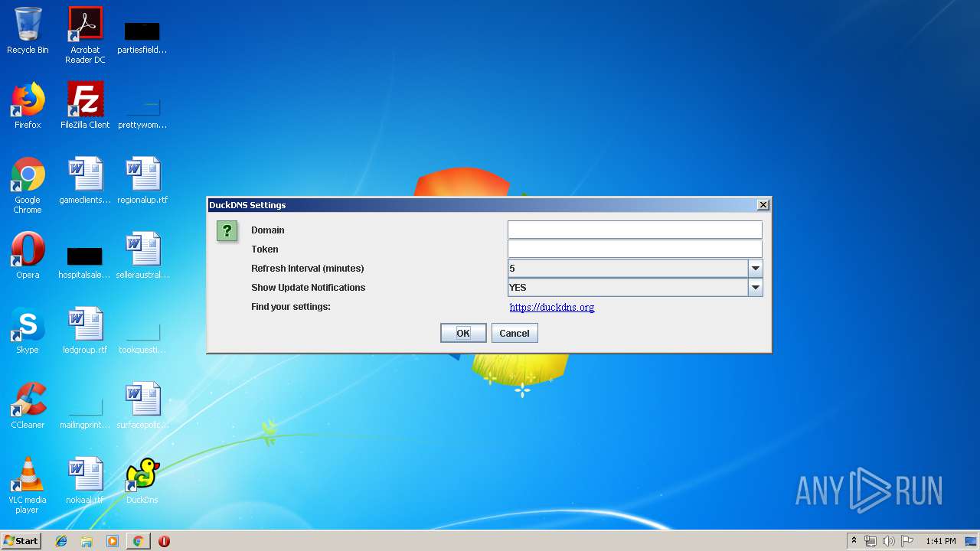Open Chrome from the taskbar
Image resolution: width=980 pixels, height=551 pixels.
point(138,541)
